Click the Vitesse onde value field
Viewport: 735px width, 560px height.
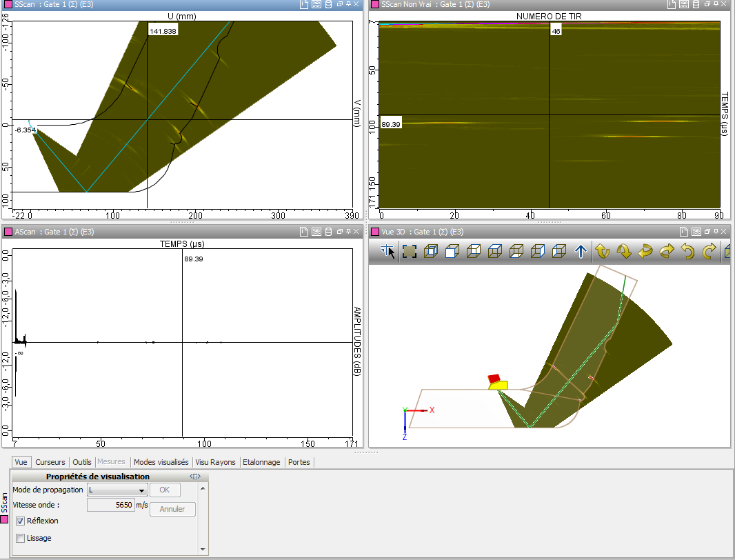click(110, 505)
